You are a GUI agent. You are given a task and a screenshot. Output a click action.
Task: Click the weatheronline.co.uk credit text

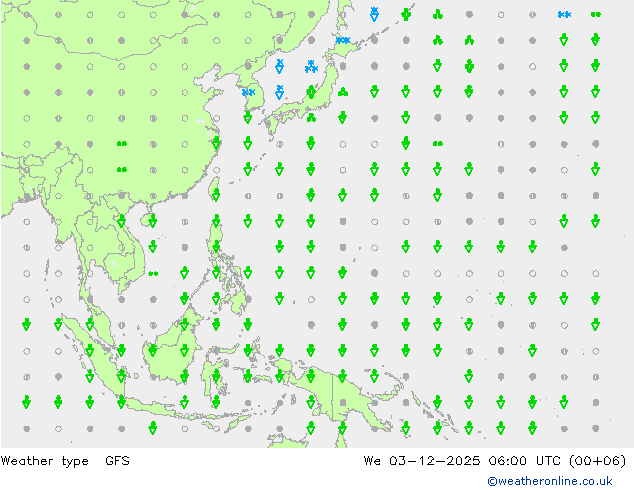pyautogui.click(x=550, y=481)
